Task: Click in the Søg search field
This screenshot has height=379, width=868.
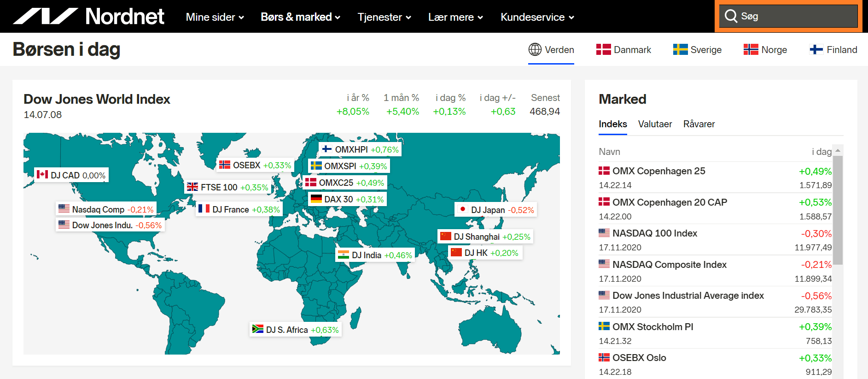Action: coord(788,17)
